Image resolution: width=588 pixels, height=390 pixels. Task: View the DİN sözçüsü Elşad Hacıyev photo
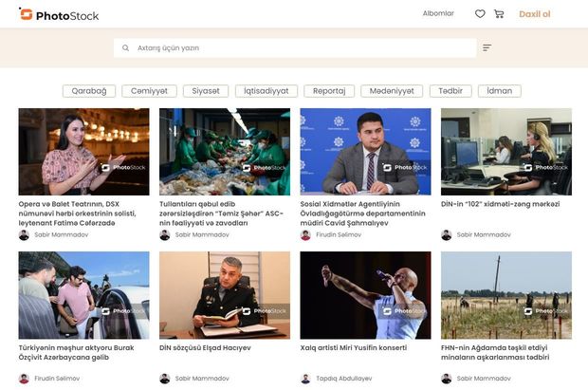coord(224,295)
